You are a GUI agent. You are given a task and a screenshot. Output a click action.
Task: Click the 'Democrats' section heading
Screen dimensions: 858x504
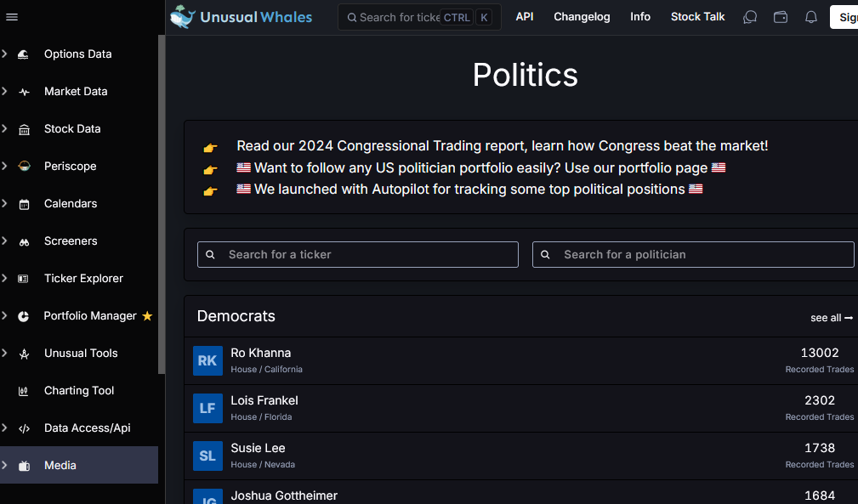(236, 316)
